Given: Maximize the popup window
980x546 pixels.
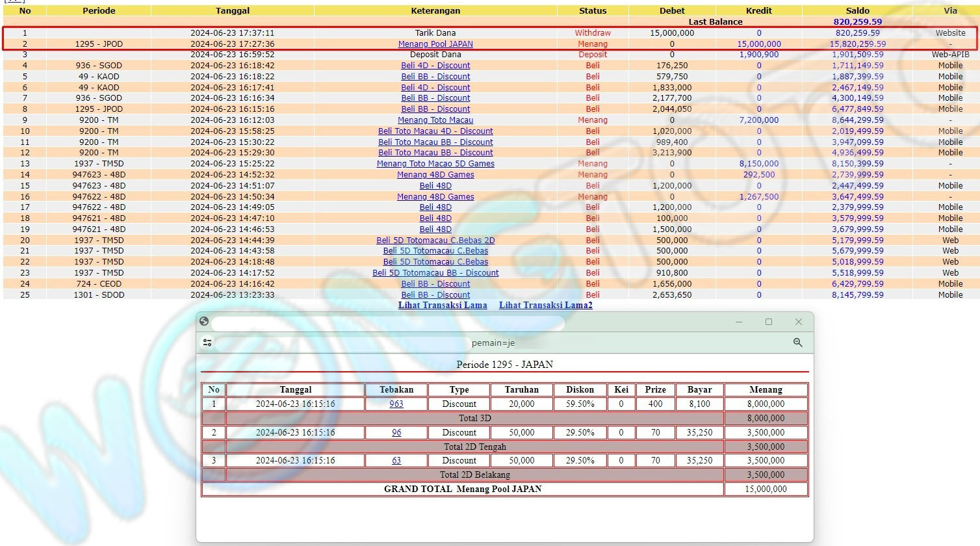Looking at the screenshot, I should (x=769, y=322).
